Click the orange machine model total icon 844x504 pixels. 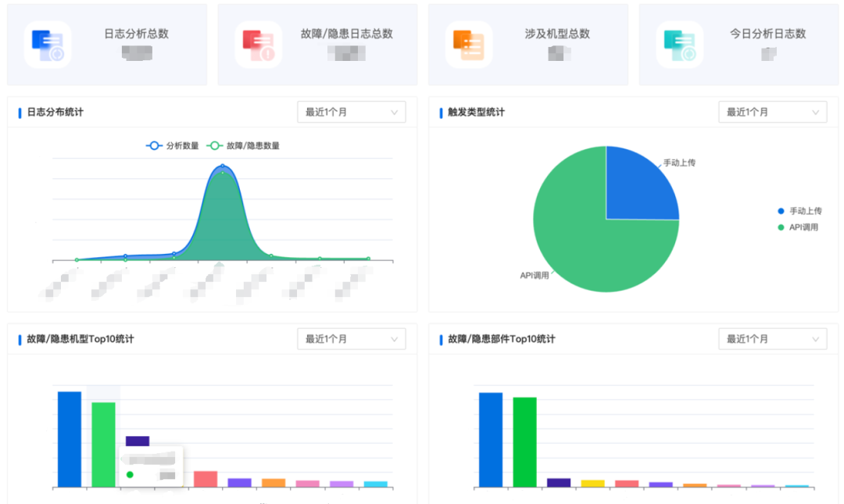pos(469,45)
